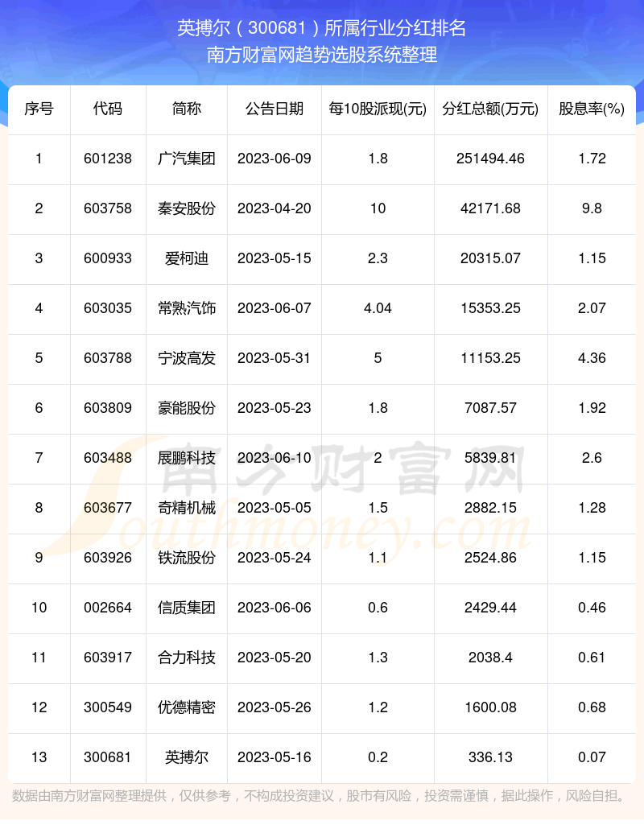
Task: Click the 英搏尔 name in last row
Action: tap(187, 757)
